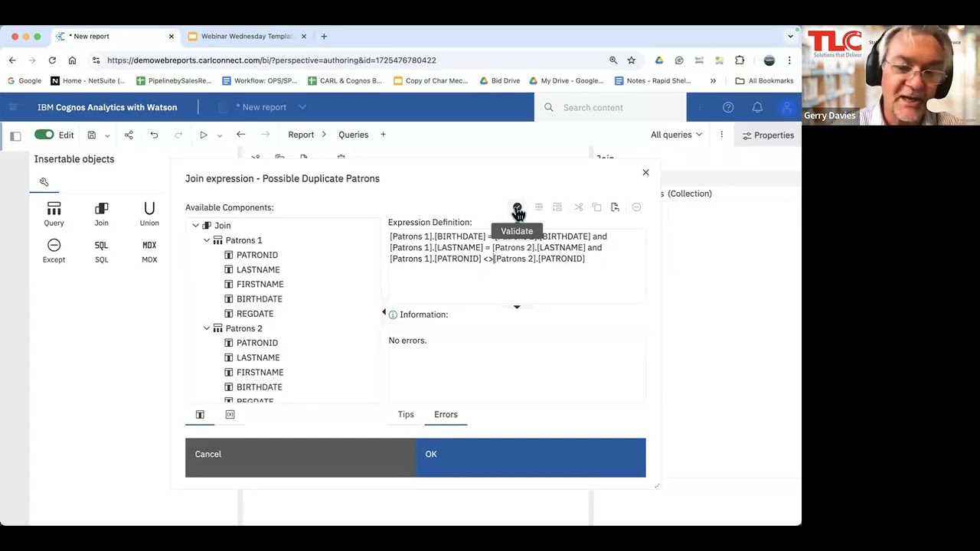Open the Help question mark icon

728,108
